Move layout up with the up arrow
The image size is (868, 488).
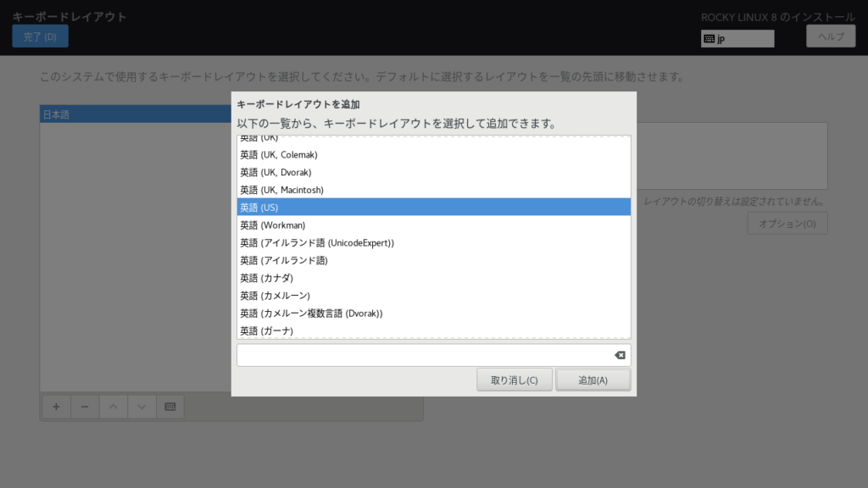(113, 407)
